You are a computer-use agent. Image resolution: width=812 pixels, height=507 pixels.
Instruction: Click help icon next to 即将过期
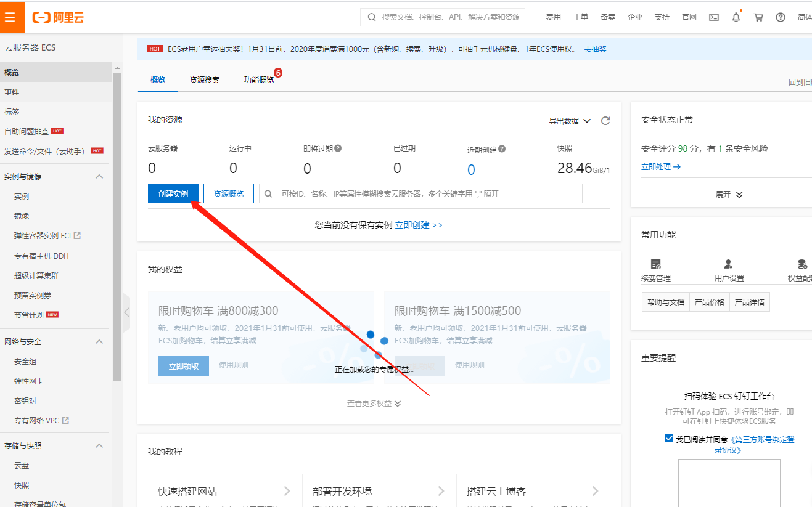[338, 148]
